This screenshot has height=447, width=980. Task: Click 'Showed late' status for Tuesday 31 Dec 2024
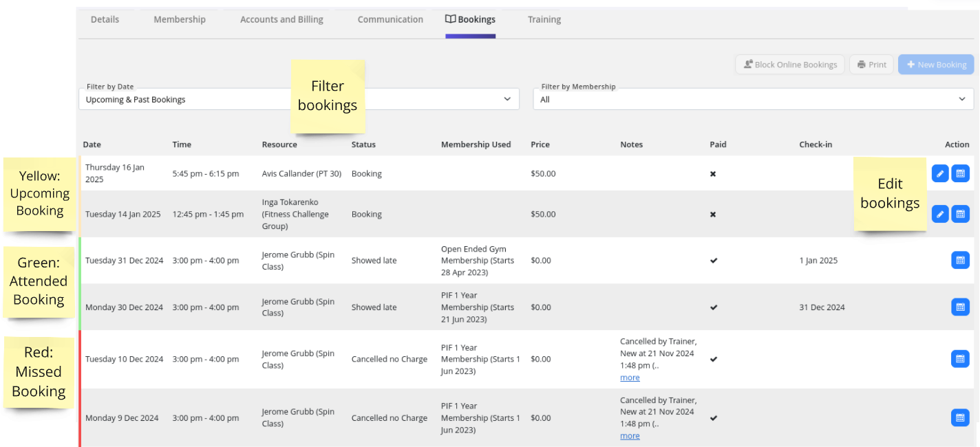374,261
